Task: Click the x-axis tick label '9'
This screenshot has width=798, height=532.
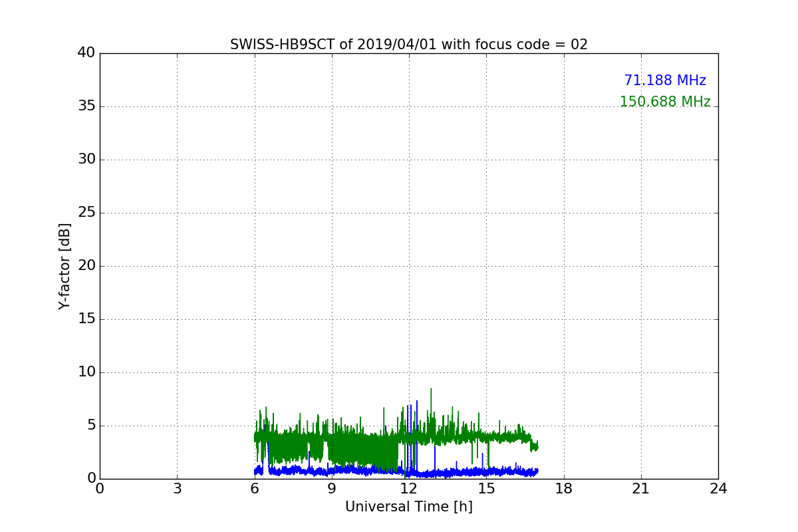Action: click(332, 489)
